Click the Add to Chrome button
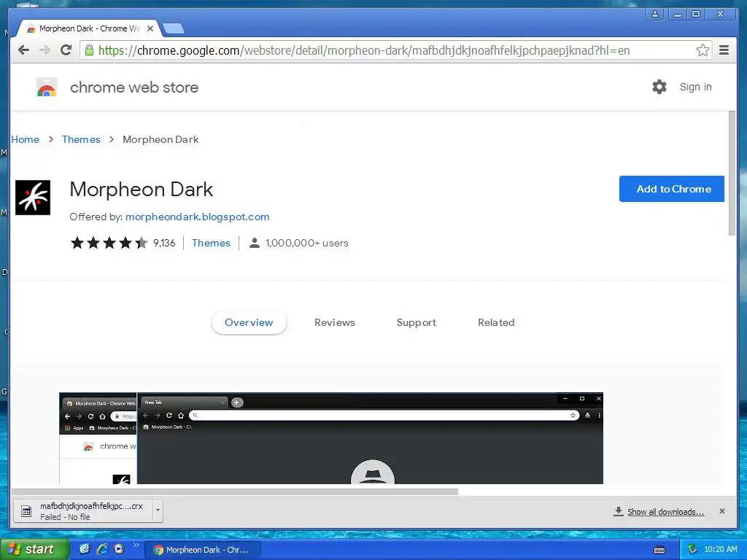Viewport: 747px width, 560px height. (x=672, y=189)
